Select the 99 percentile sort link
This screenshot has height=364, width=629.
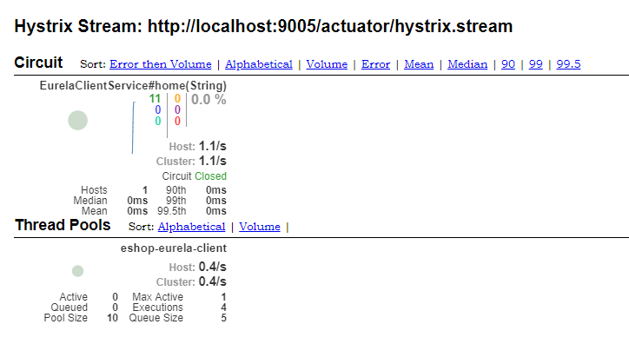[x=535, y=64]
